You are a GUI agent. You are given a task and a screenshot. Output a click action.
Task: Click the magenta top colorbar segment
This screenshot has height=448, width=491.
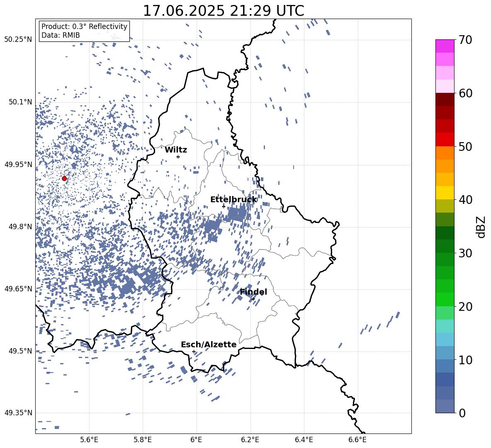pyautogui.click(x=445, y=46)
